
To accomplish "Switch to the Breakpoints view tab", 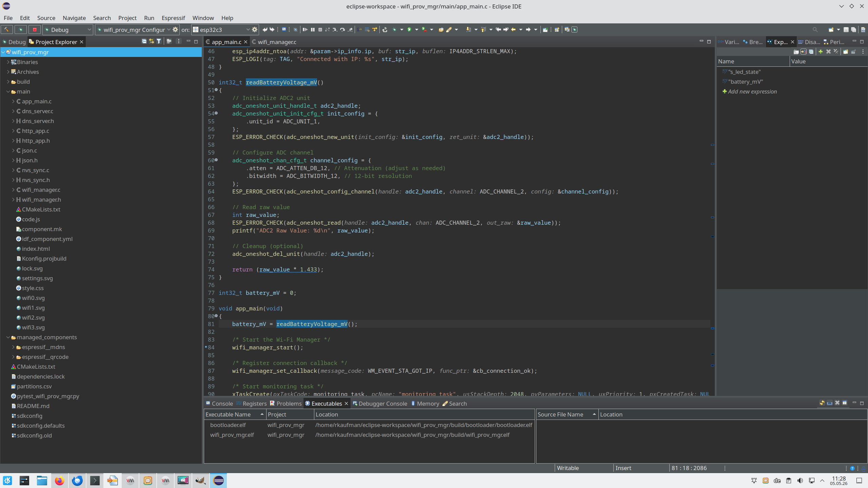I will 753,42.
